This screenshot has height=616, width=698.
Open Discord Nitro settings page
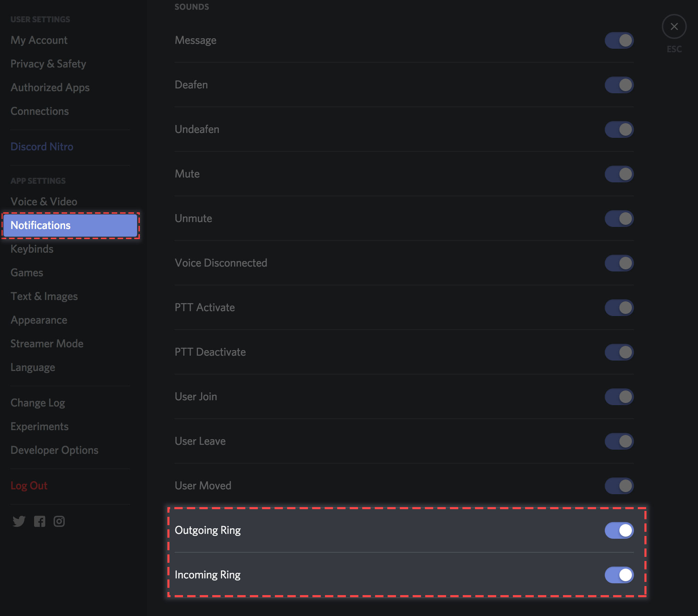(x=42, y=146)
